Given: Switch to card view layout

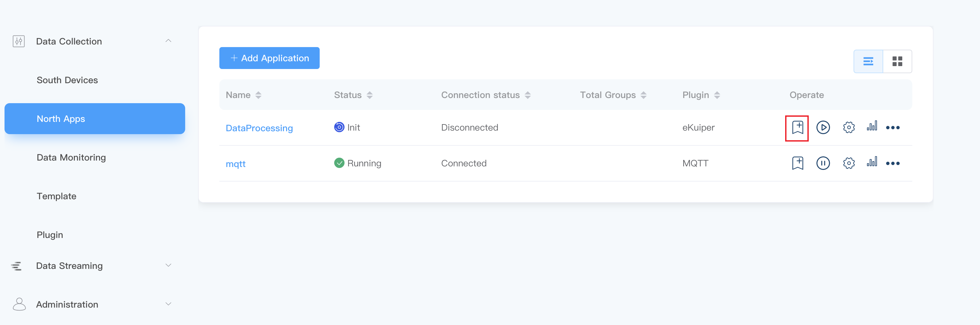Looking at the screenshot, I should [x=897, y=61].
